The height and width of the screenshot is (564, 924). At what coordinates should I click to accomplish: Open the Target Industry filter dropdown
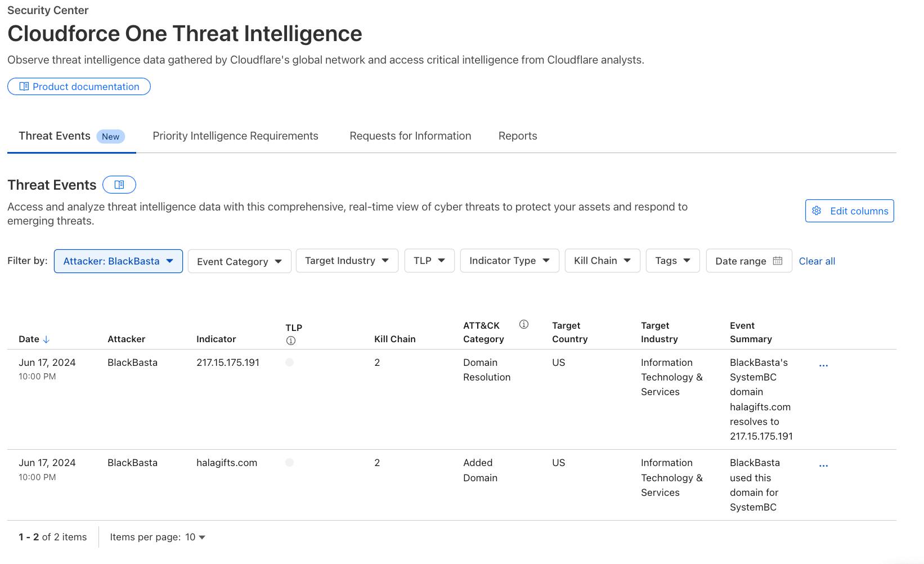[347, 261]
